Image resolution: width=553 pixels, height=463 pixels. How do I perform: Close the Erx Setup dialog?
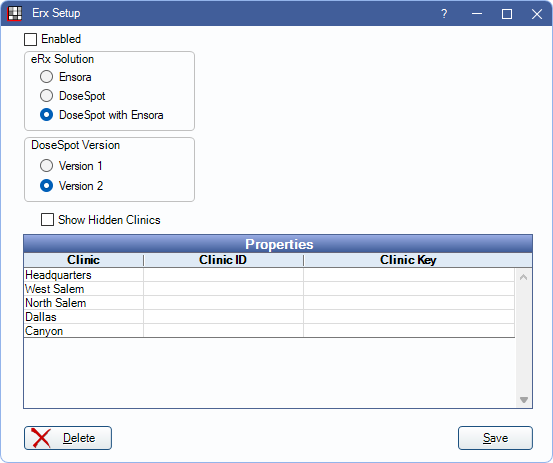point(537,14)
